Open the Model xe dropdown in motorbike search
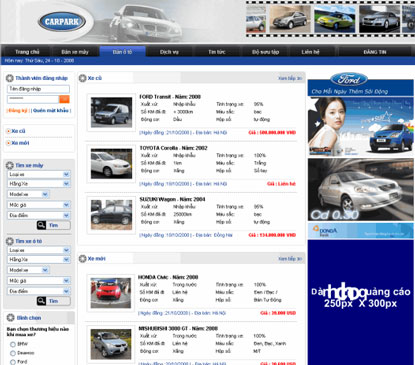This screenshot has width=415, height=365. (x=28, y=194)
